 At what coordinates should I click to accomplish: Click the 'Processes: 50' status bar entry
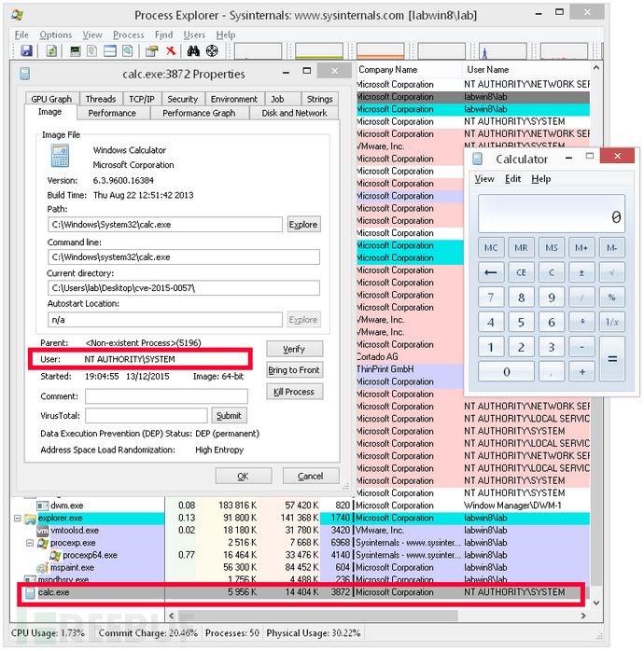coord(232,633)
